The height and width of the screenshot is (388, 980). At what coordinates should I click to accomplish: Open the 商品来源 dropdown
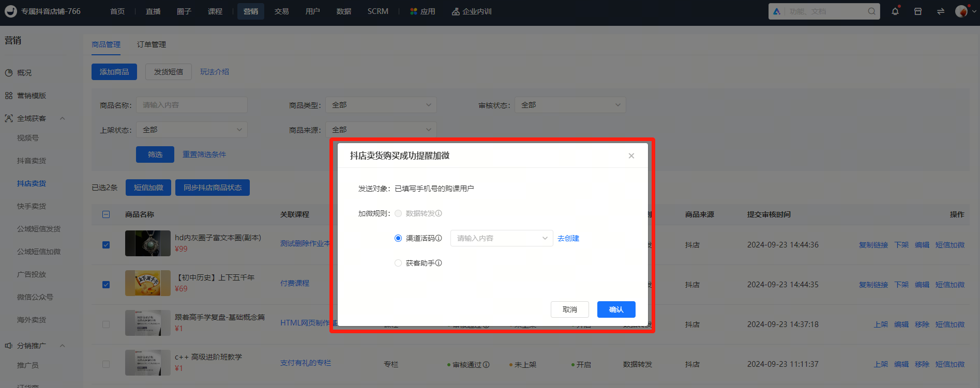381,130
